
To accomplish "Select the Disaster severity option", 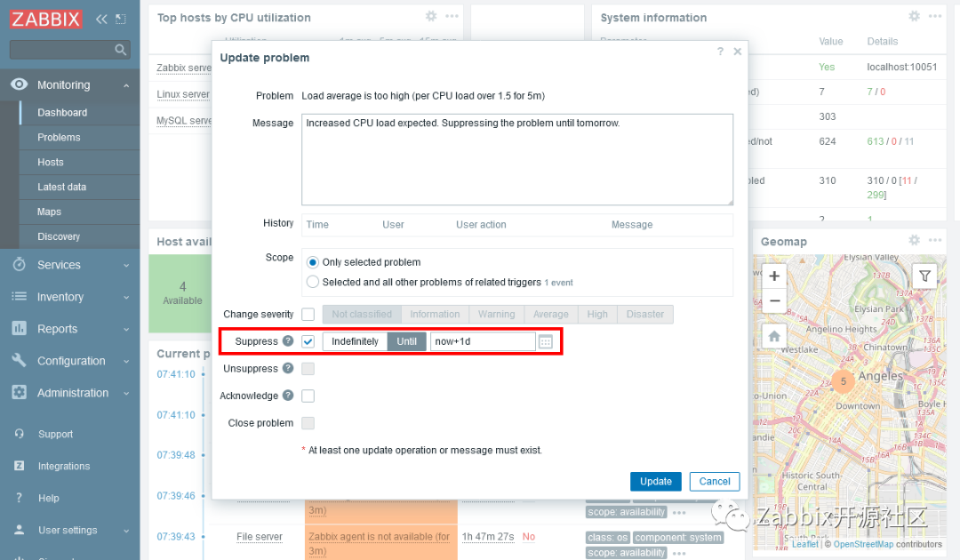I will click(644, 314).
